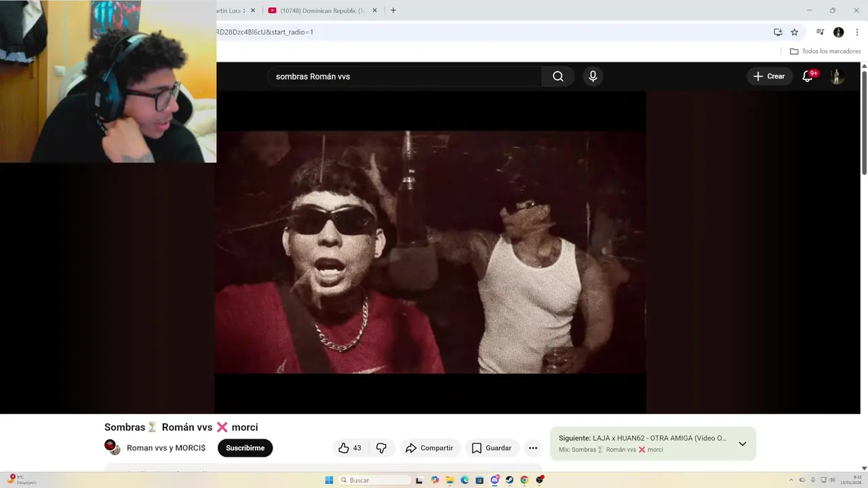The height and width of the screenshot is (488, 868).
Task: Click the Suscribirme button
Action: [245, 448]
